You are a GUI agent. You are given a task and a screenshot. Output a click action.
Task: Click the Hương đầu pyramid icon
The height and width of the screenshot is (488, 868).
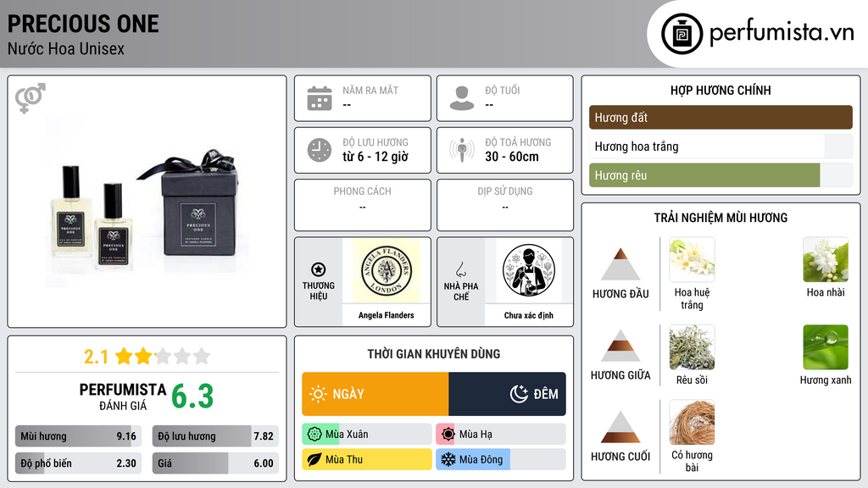620,264
